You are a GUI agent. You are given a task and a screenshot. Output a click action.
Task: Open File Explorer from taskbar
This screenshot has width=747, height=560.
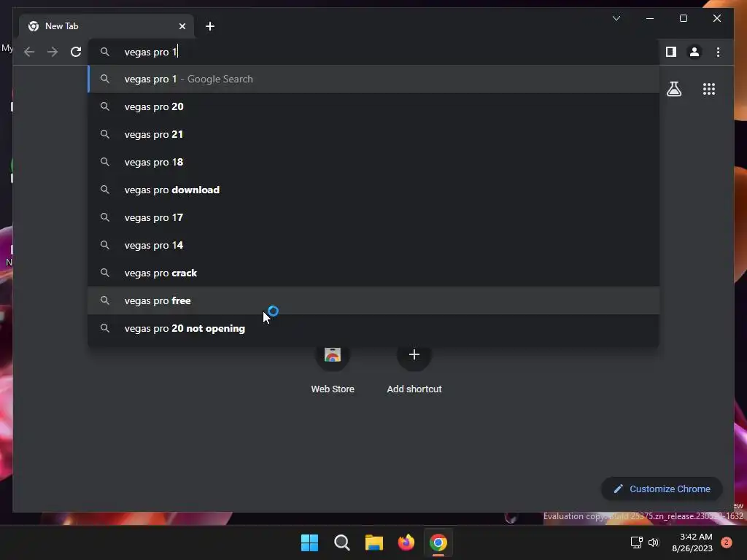[374, 542]
